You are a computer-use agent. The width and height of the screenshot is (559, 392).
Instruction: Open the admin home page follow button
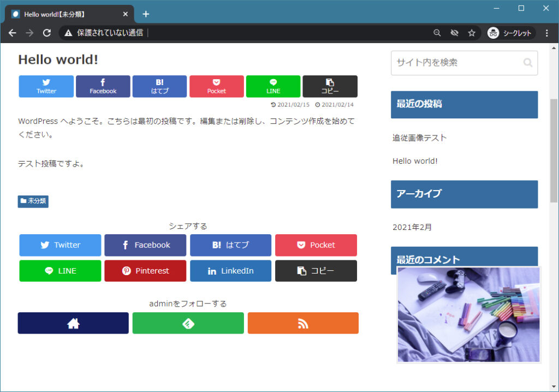pyautogui.click(x=74, y=323)
